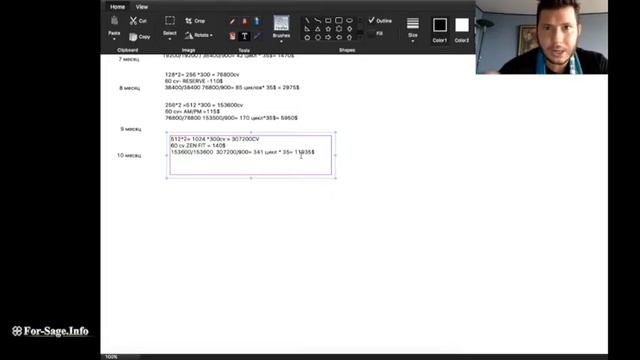Viewport: 640px width, 360px height.
Task: Click the '10 месяц' label on canvas
Action: [129, 156]
